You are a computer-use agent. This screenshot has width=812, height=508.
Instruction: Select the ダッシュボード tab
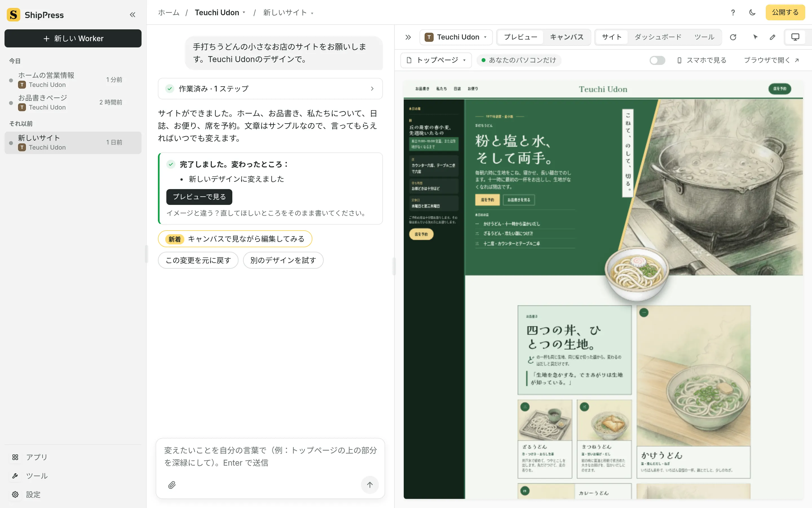[658, 37]
